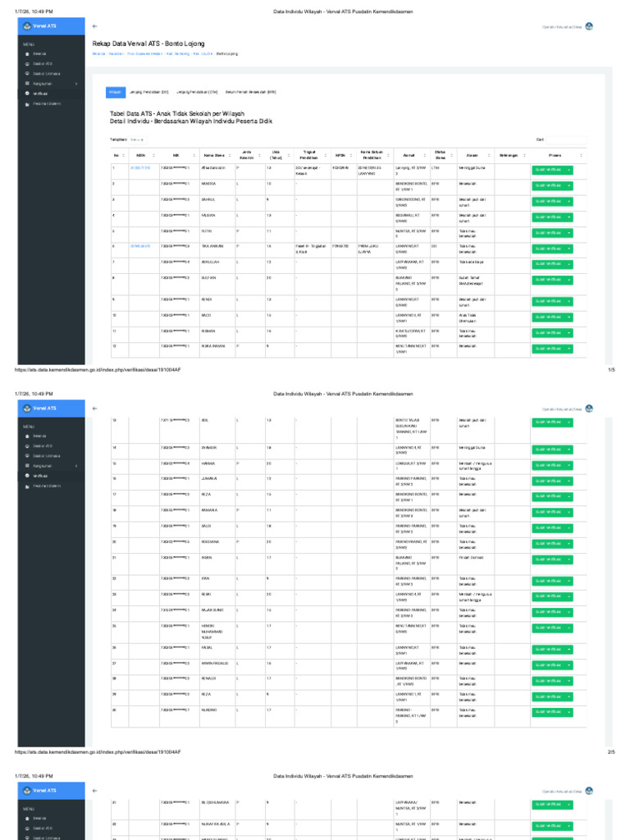Click the Beranda home icon in sidebar

tap(27, 54)
